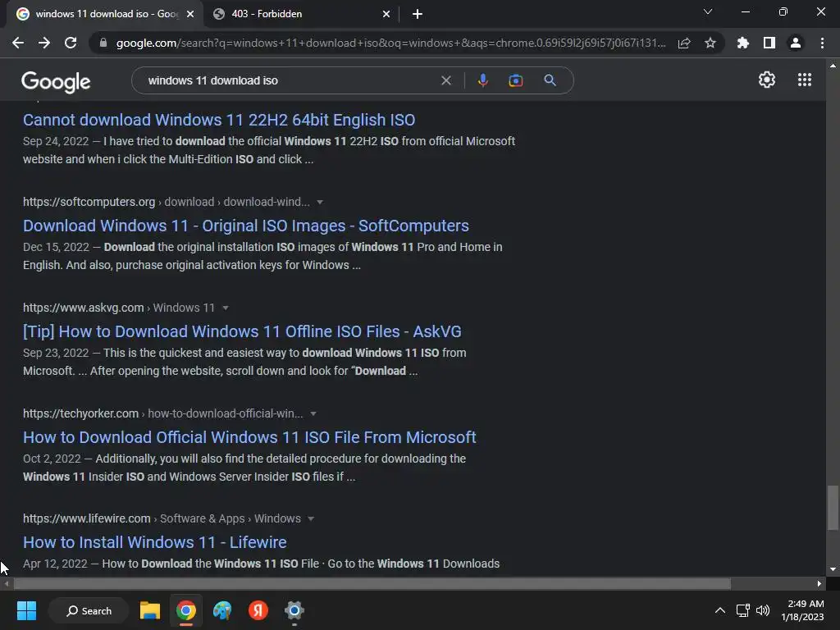
Task: Bookmark this page with the star icon
Action: pos(710,43)
